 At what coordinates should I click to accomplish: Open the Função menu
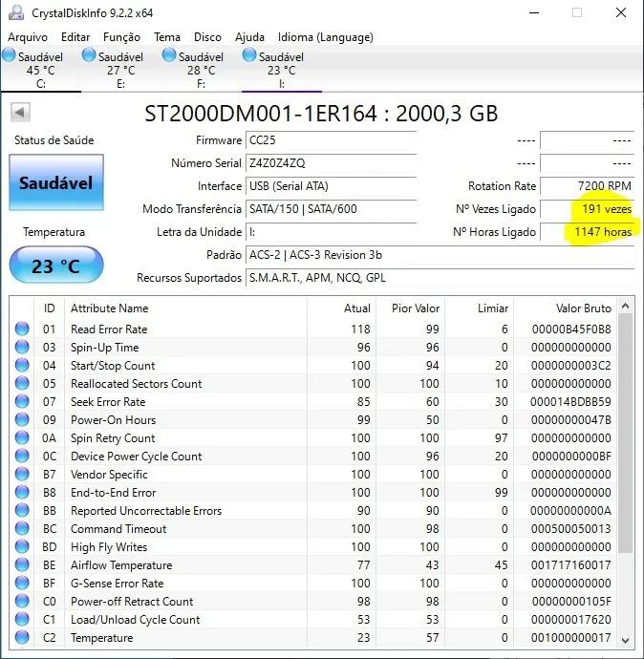click(121, 37)
